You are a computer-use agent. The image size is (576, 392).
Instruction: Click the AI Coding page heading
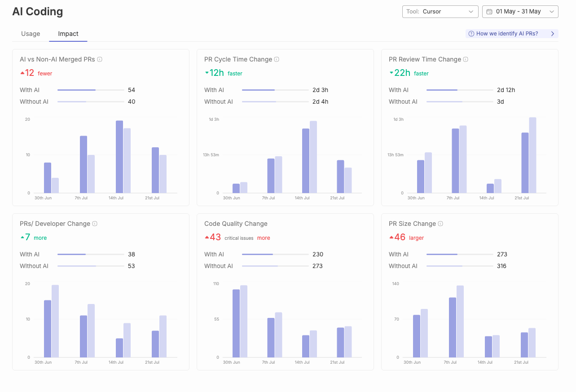(38, 12)
